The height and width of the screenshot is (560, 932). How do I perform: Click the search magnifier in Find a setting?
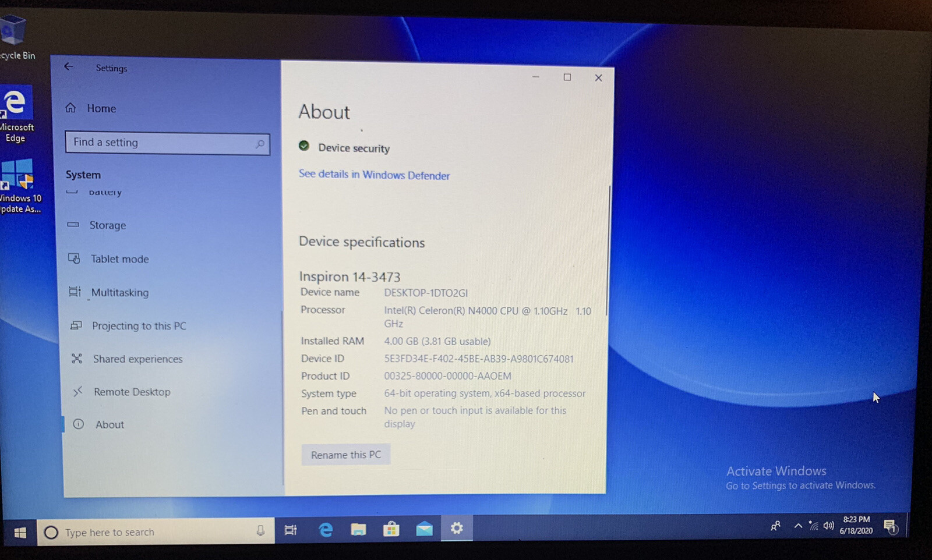260,144
